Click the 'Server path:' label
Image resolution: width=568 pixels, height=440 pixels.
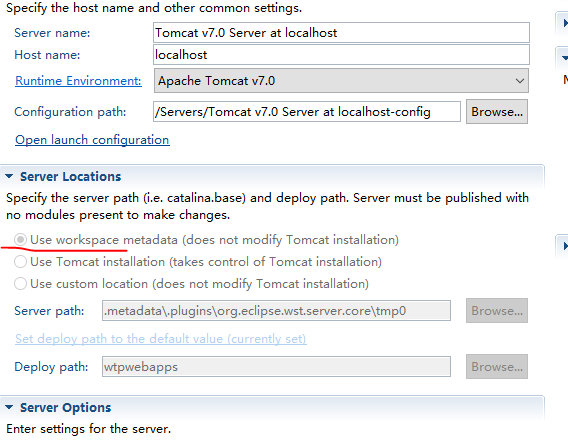(49, 311)
